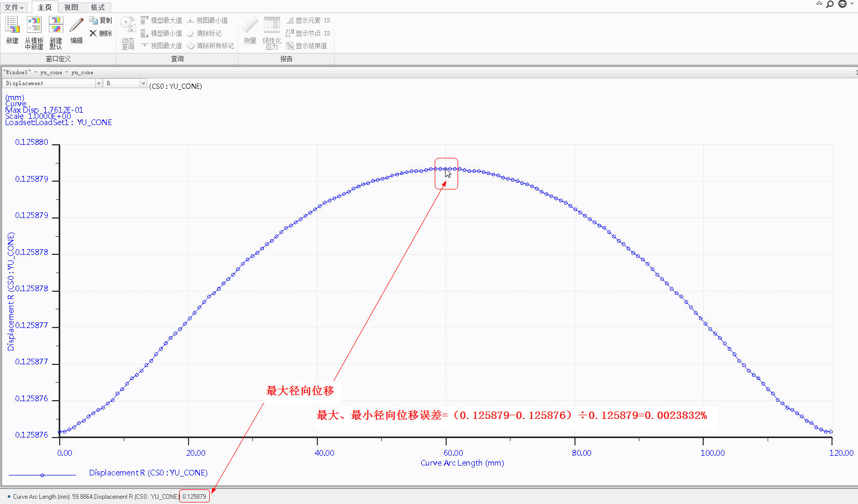Click the 0.125880 y-axis top value
Image resolution: width=858 pixels, height=504 pixels.
tap(32, 142)
